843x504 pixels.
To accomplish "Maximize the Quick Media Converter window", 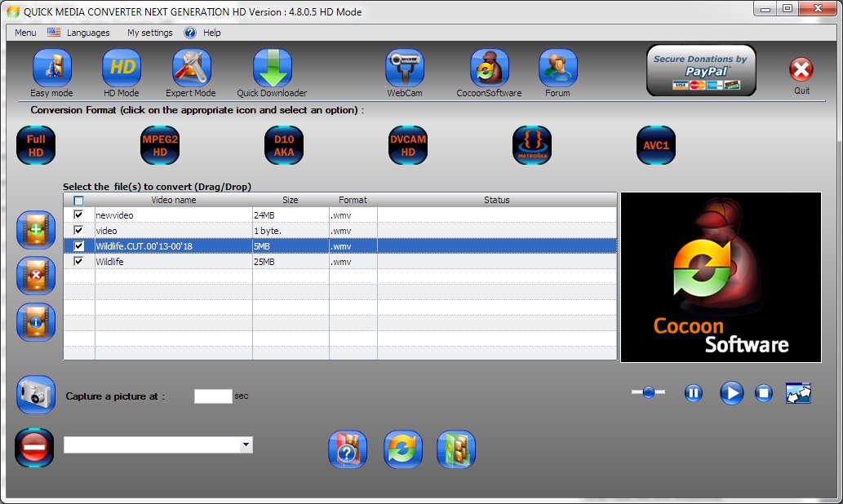I will [787, 9].
